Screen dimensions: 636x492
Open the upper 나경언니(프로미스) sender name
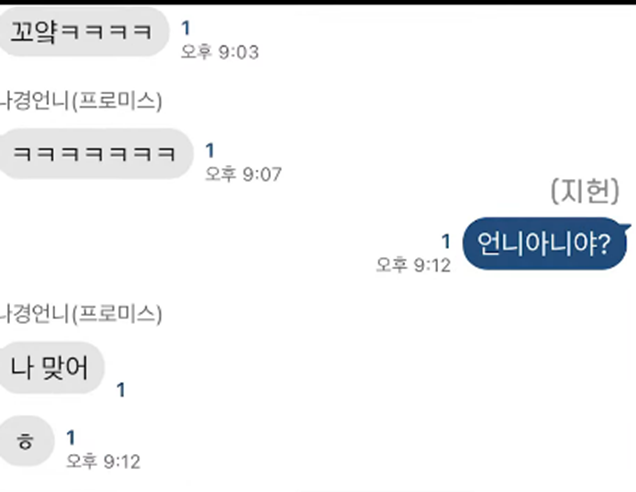[x=81, y=101]
